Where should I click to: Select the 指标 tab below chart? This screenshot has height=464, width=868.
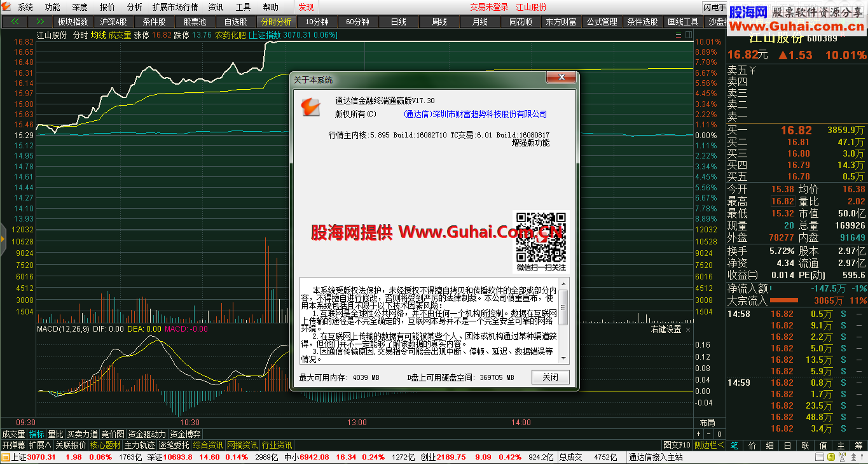pos(36,434)
